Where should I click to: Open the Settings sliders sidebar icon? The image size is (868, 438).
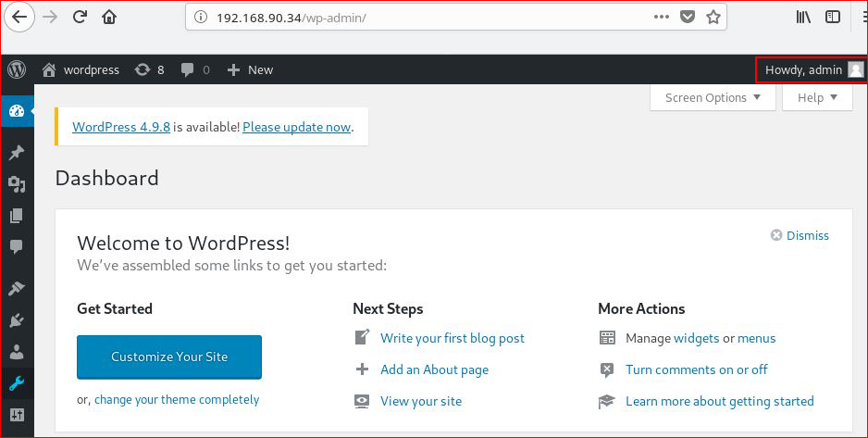(17, 415)
